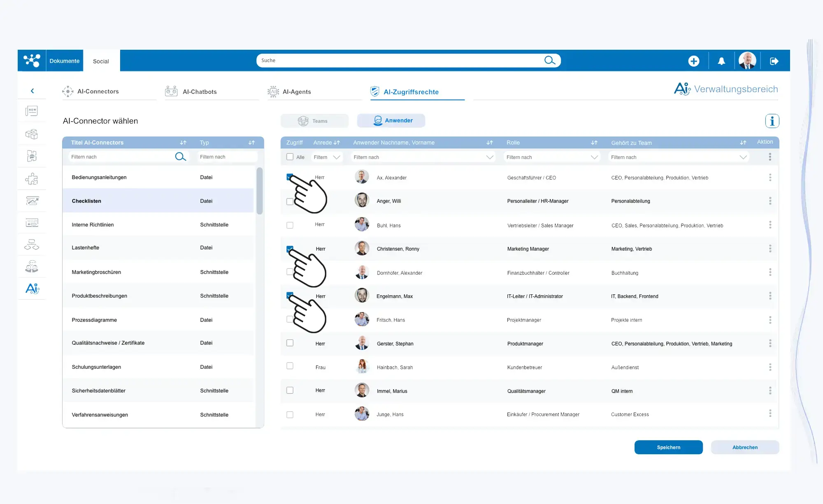Open the AI icon in left sidebar
The width and height of the screenshot is (823, 504).
(32, 289)
